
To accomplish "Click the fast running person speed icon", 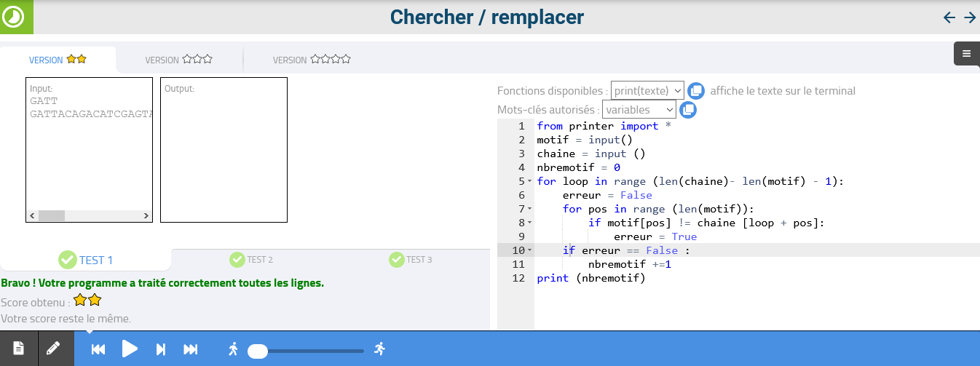I will point(379,349).
